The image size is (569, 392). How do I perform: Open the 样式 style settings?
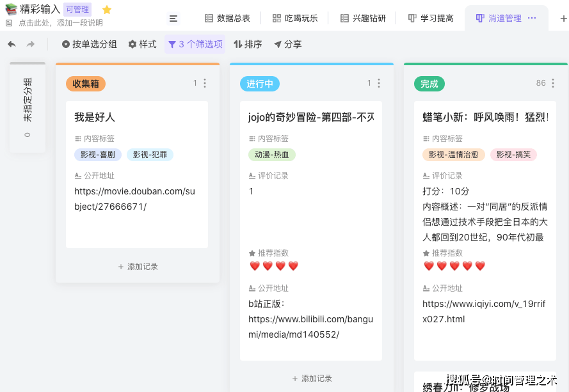tap(142, 44)
